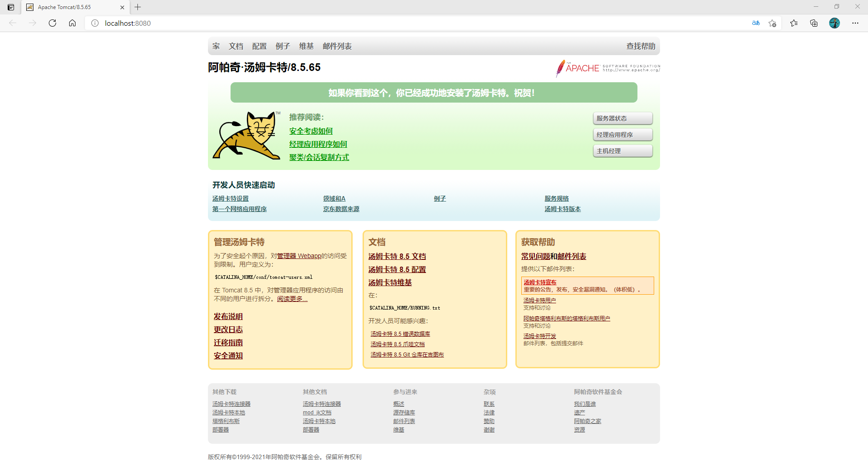Open a new tab with the plus icon
This screenshot has width=868, height=470.
coord(138,7)
